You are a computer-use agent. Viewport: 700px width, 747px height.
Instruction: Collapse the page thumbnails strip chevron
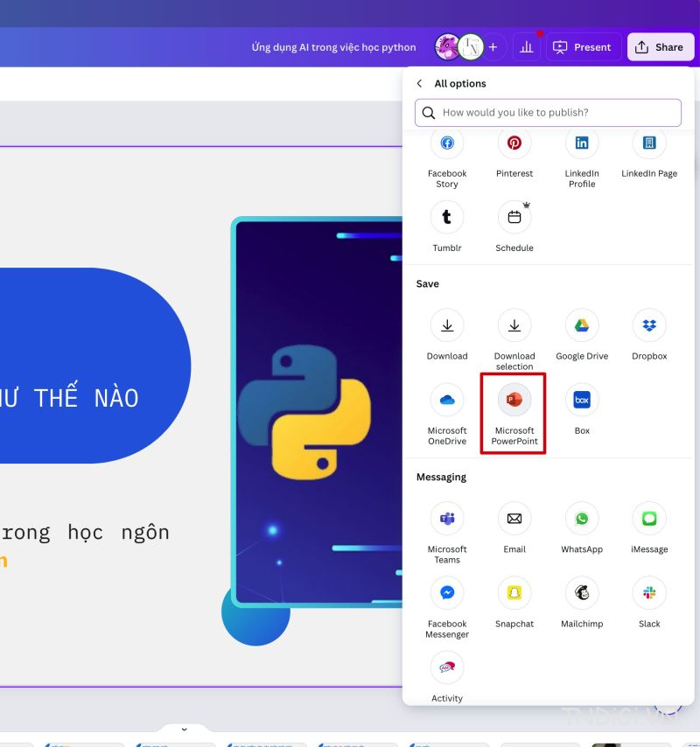(x=184, y=730)
